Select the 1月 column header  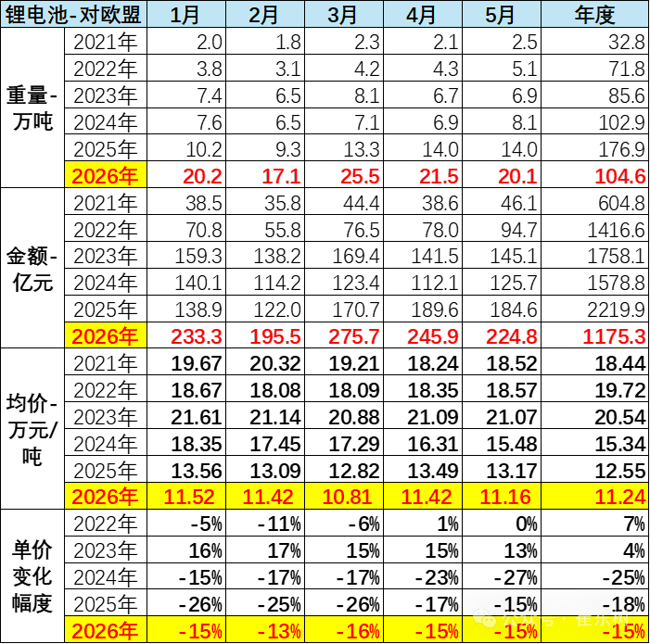click(186, 15)
